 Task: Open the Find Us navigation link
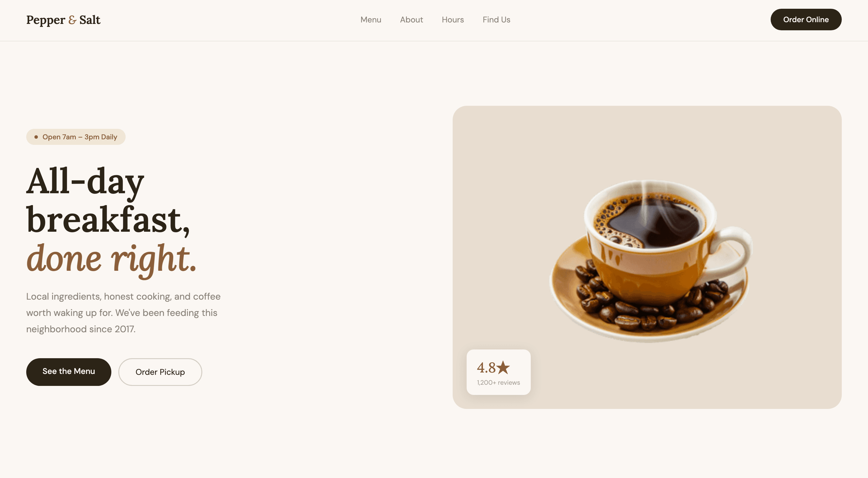point(496,20)
